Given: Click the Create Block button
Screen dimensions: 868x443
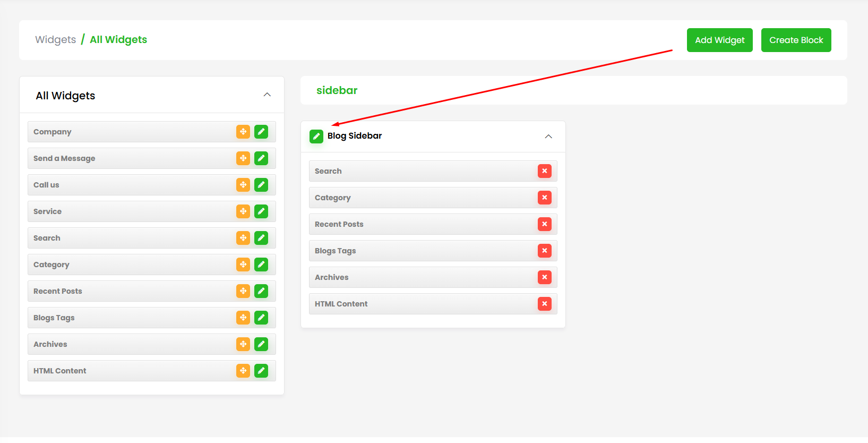Looking at the screenshot, I should point(796,40).
